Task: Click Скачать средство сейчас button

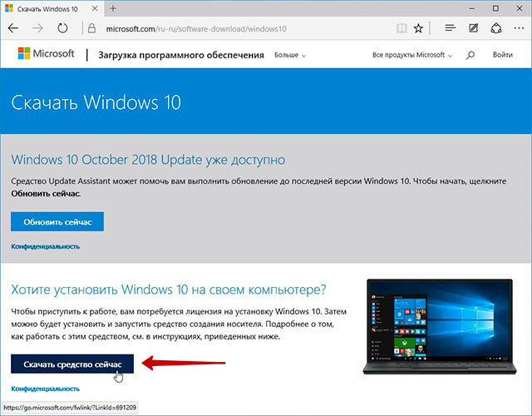Action: [72, 364]
